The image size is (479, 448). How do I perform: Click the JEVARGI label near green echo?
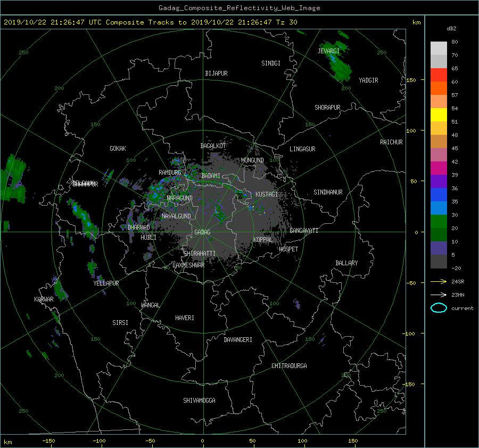328,51
